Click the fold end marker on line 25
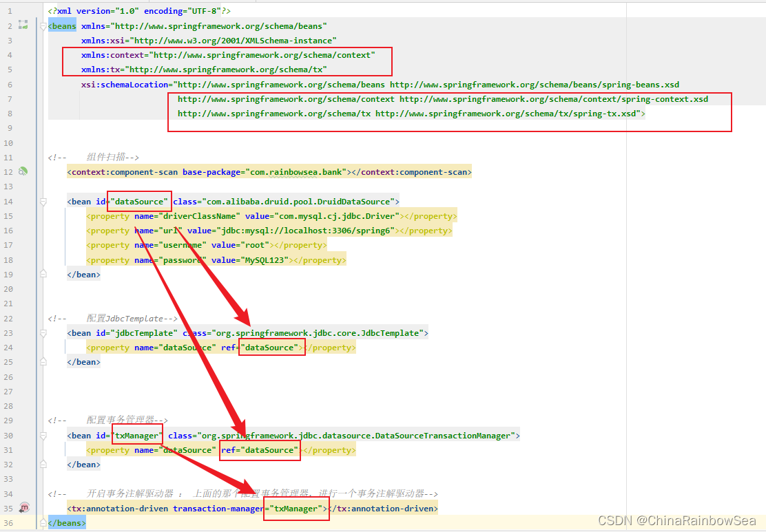Viewport: 766px width, 532px height. coord(43,361)
